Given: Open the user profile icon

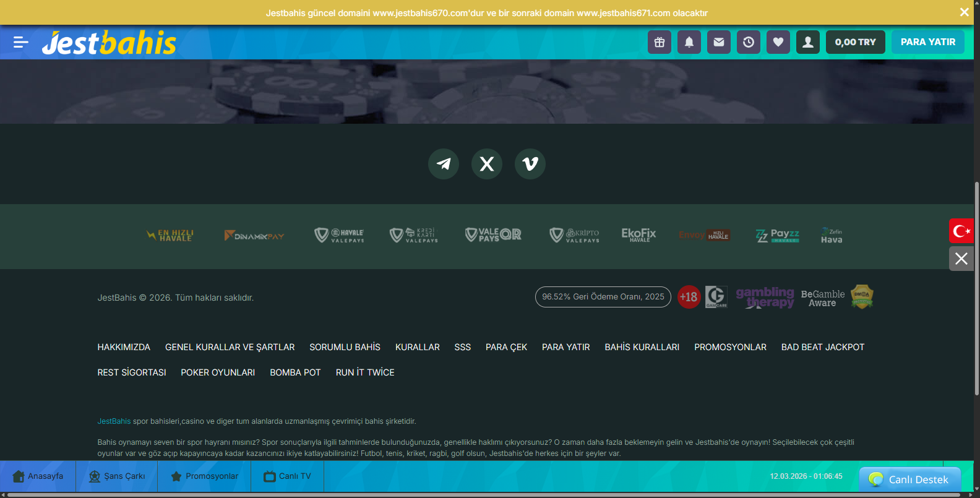Looking at the screenshot, I should click(x=808, y=42).
